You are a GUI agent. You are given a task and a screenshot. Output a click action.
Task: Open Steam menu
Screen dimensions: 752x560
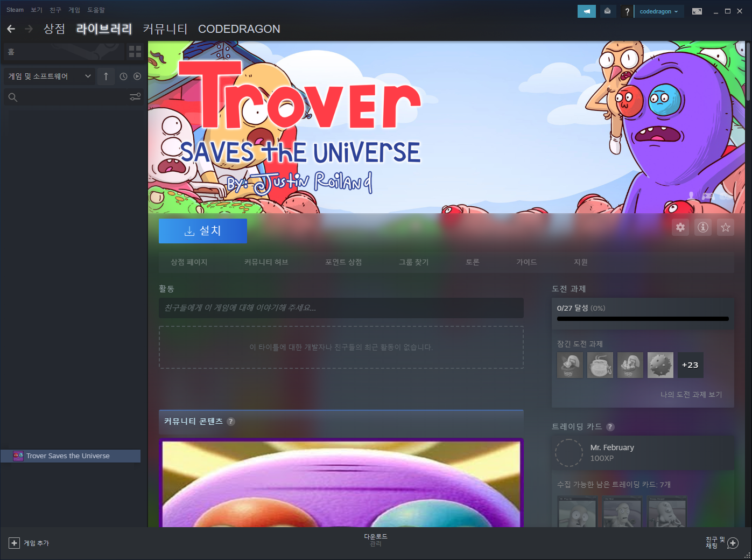tap(15, 10)
